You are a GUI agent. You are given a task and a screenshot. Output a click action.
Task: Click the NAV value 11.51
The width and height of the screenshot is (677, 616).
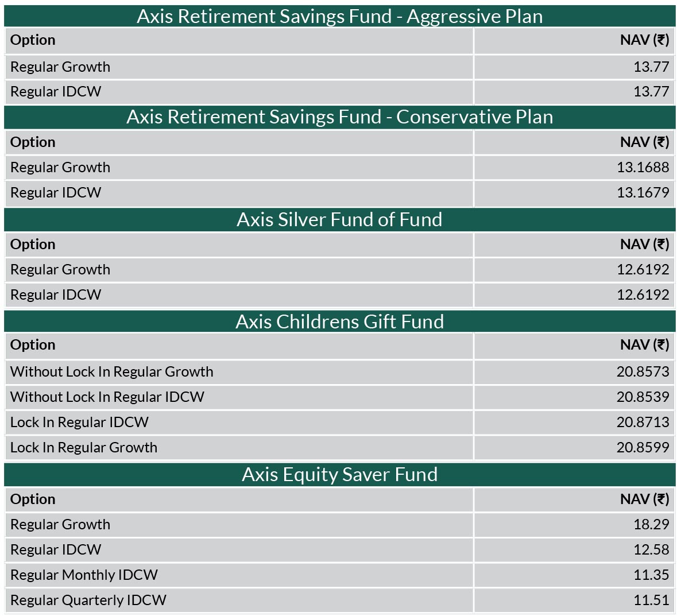pyautogui.click(x=651, y=600)
